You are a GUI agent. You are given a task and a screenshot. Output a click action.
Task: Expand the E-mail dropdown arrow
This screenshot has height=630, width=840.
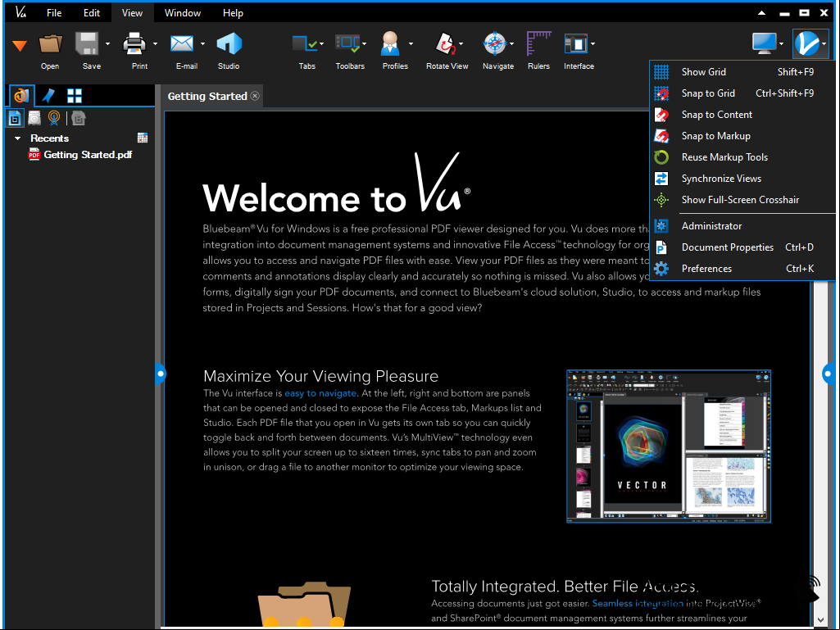coord(202,44)
